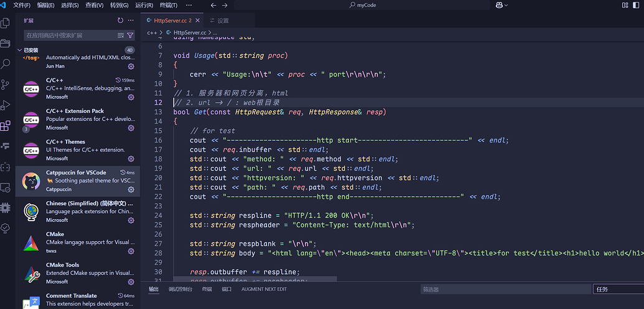Open manage gear for CMake Tools
The width and height of the screenshot is (644, 309).
point(131,282)
